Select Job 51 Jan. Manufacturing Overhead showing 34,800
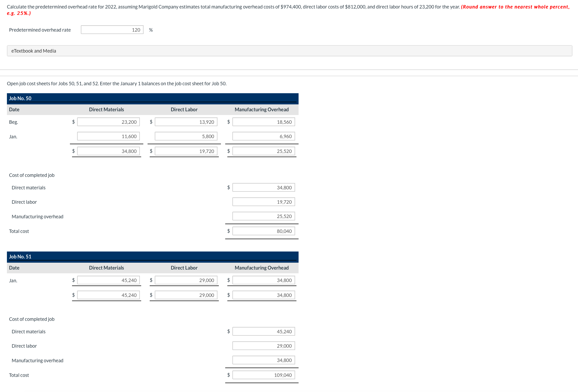 (x=263, y=280)
